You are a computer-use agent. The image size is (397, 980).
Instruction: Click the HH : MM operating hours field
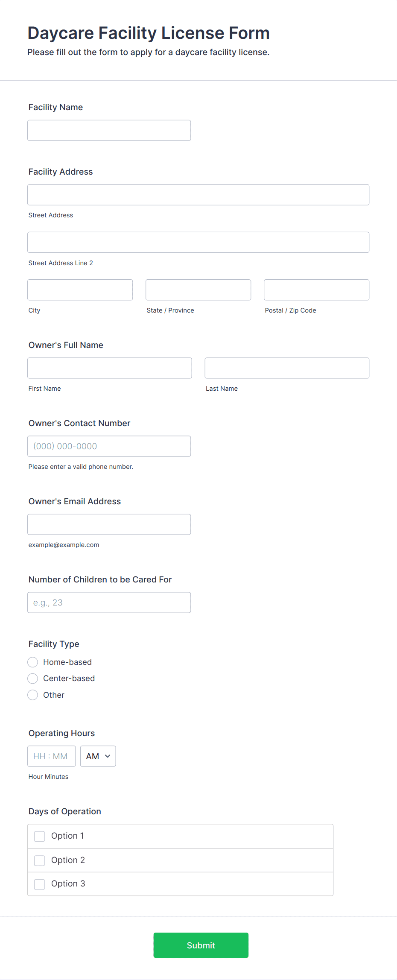tap(51, 756)
